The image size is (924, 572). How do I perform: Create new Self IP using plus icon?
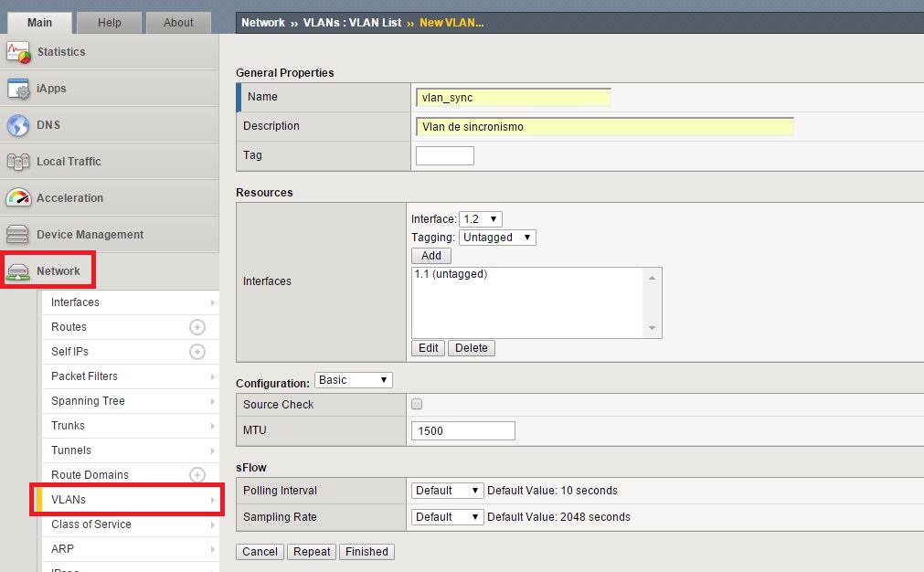[x=196, y=352]
